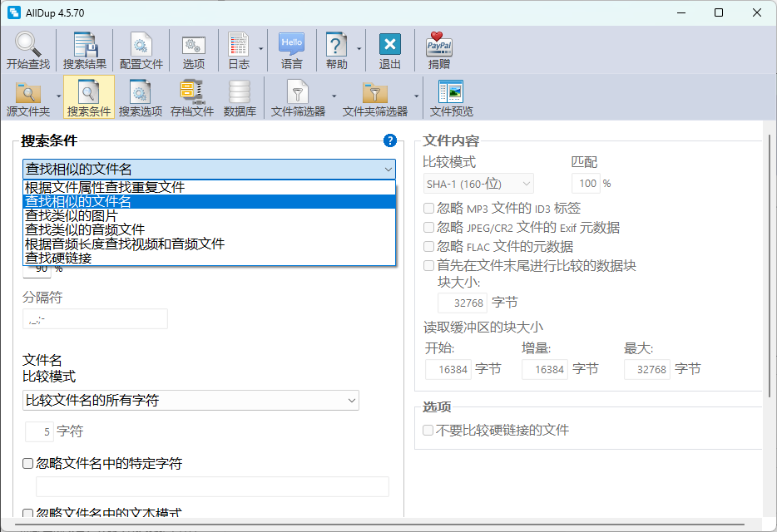Open 文件预览 file preview section
This screenshot has height=532, width=777.
(x=451, y=97)
